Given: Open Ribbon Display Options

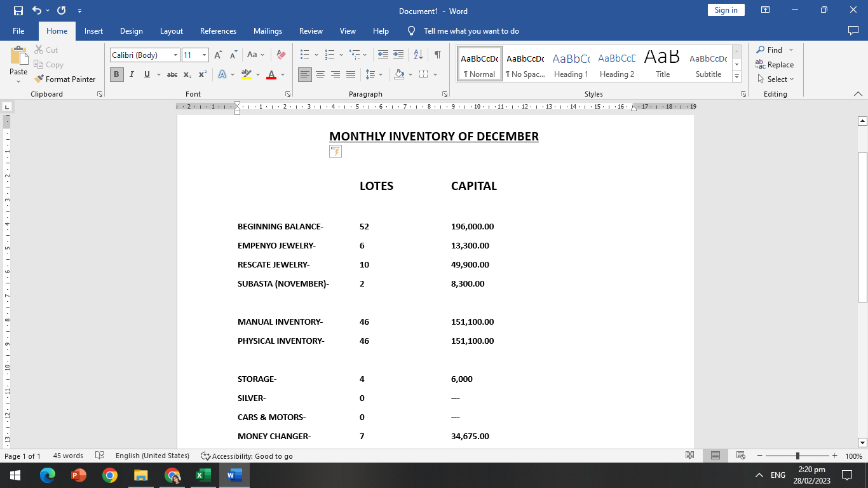Looking at the screenshot, I should click(x=766, y=10).
